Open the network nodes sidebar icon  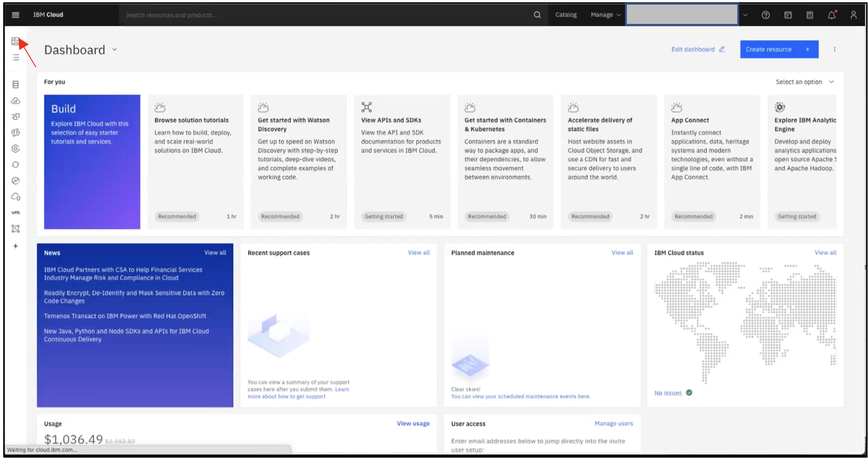point(15,229)
